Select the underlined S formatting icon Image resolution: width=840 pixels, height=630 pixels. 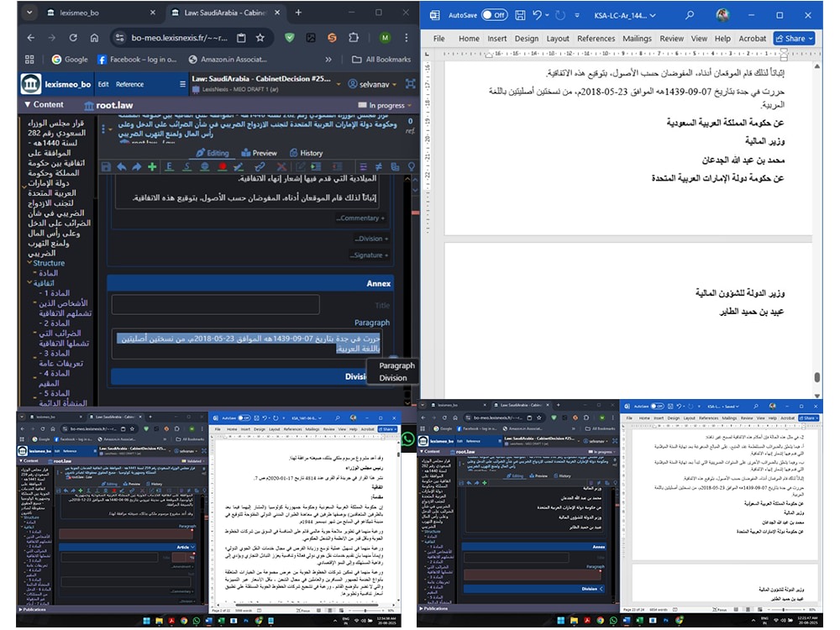(187, 167)
